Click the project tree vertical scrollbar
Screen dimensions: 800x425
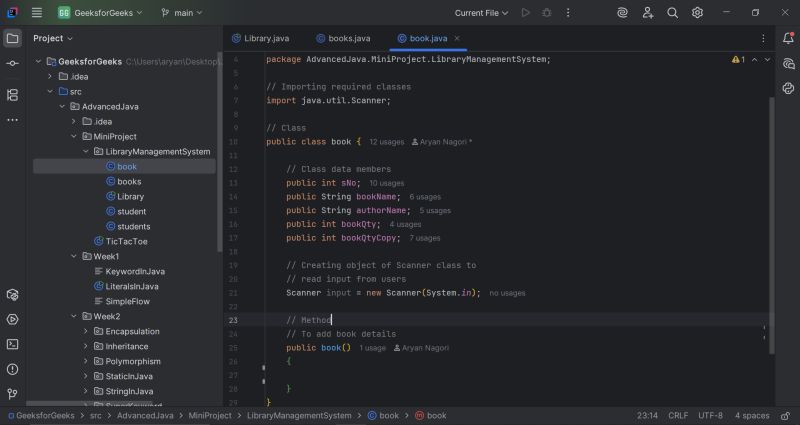point(220,152)
